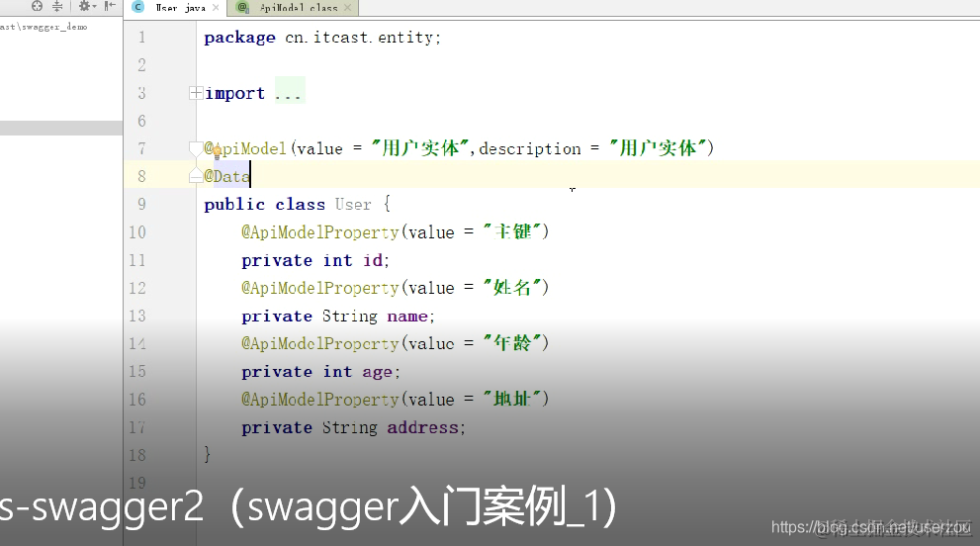The height and width of the screenshot is (546, 980).
Task: Click the "年龄" string value
Action: coord(512,343)
